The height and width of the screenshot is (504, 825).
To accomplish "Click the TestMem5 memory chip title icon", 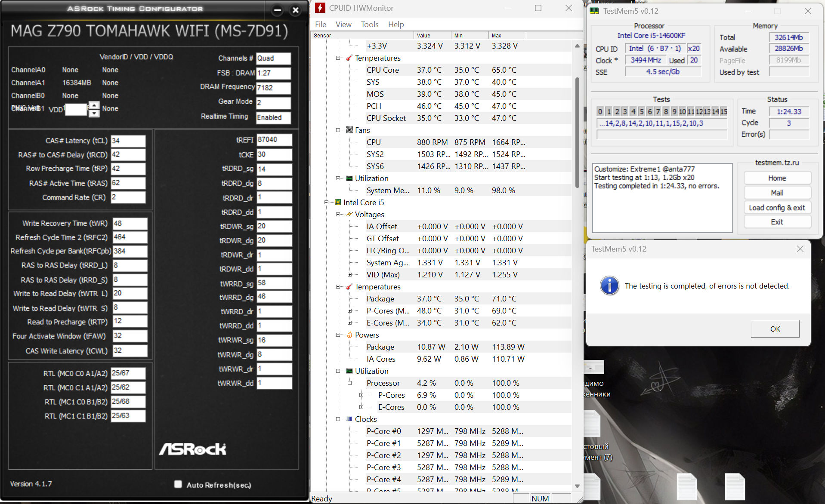I will [594, 11].
